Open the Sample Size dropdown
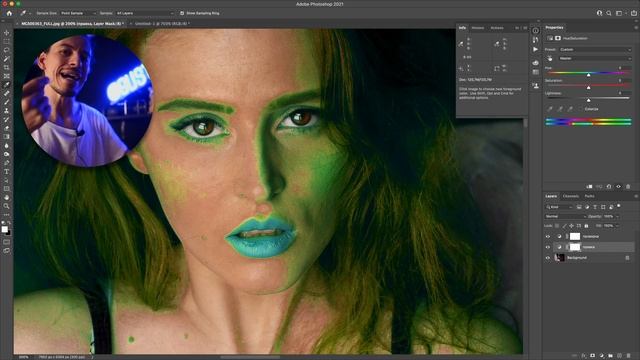Image resolution: width=640 pixels, height=360 pixels. pyautogui.click(x=78, y=13)
